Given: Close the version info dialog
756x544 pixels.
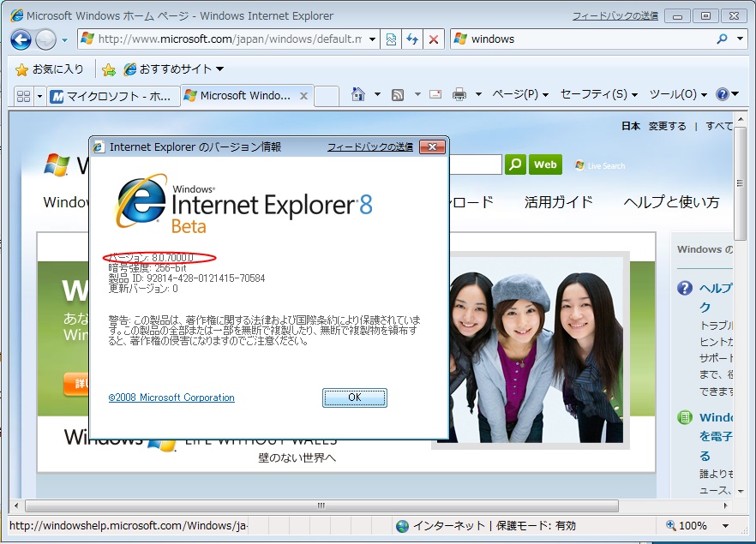Looking at the screenshot, I should pyautogui.click(x=432, y=147).
